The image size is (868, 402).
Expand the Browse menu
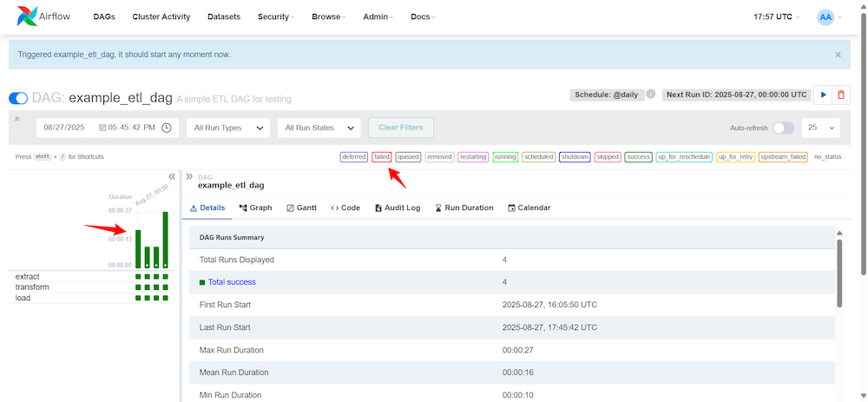tap(328, 16)
